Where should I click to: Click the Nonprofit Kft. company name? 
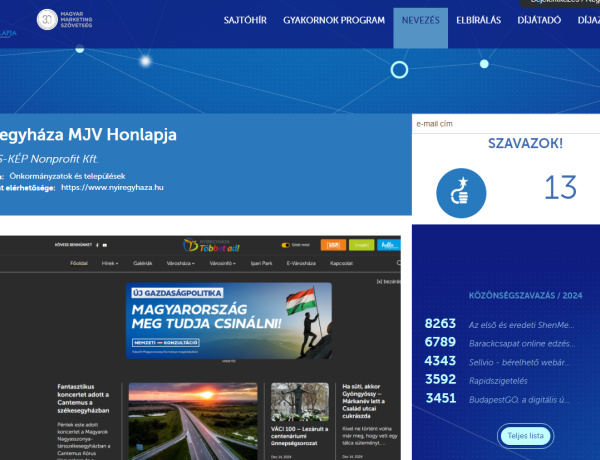(x=49, y=159)
